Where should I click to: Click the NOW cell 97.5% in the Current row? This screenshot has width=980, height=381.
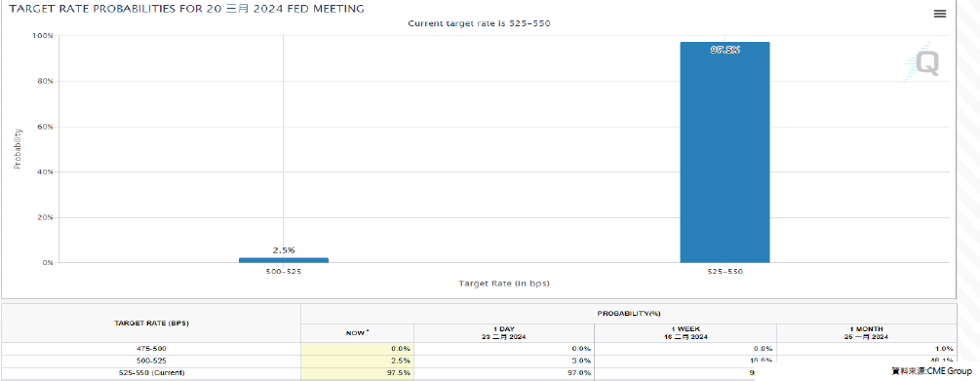(358, 373)
